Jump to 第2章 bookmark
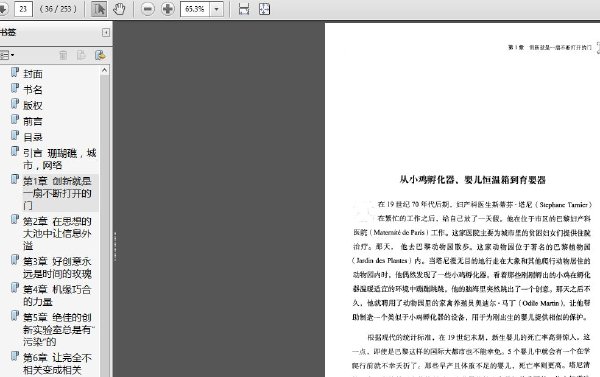 point(57,233)
